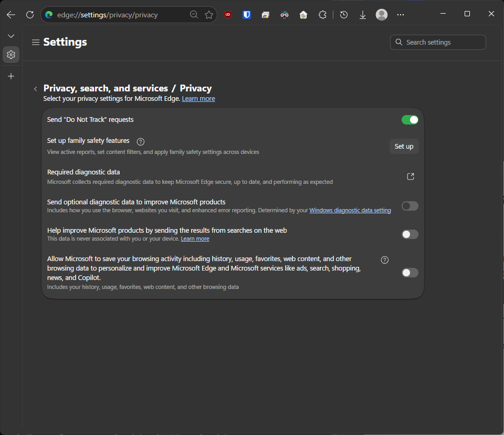Click the Set up family safety button
The image size is (504, 435).
[x=404, y=147]
